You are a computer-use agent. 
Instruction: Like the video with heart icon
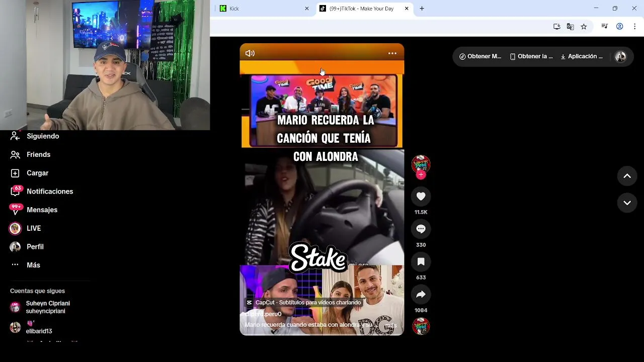click(x=421, y=197)
